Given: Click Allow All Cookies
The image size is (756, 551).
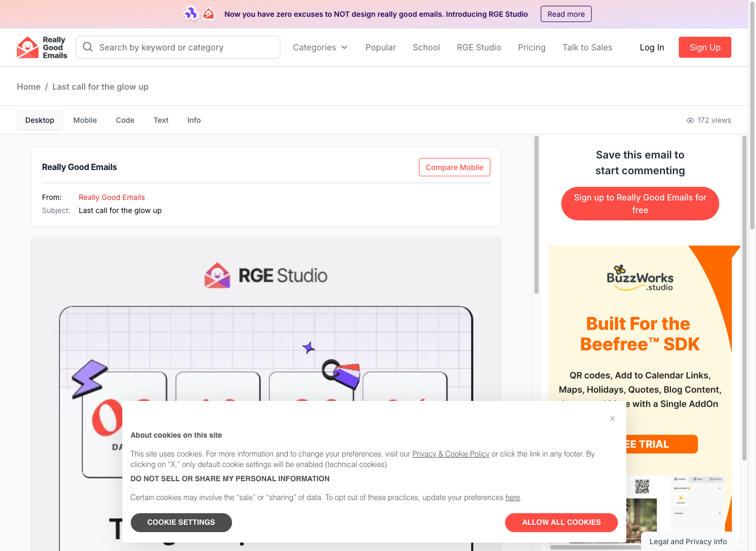Looking at the screenshot, I should (561, 523).
